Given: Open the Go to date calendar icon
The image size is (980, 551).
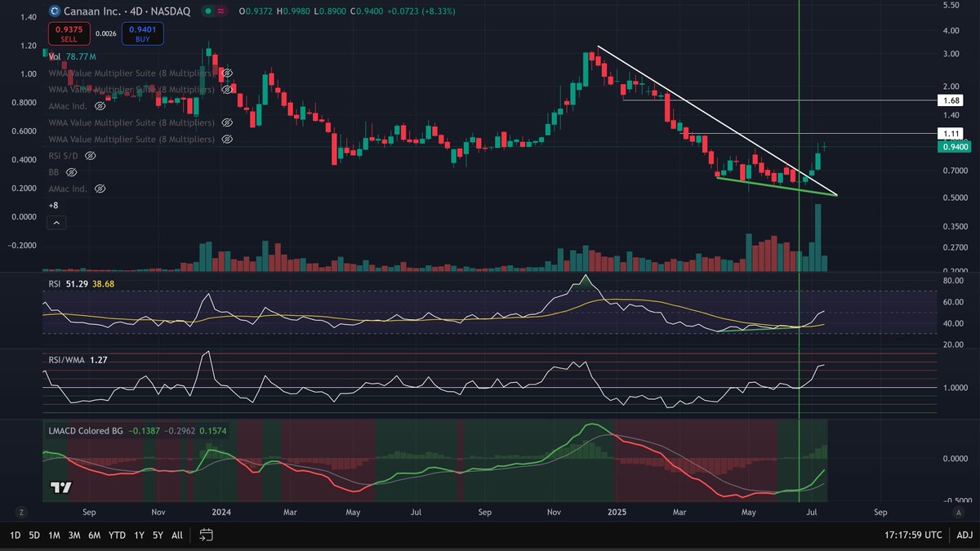Looking at the screenshot, I should point(206,535).
